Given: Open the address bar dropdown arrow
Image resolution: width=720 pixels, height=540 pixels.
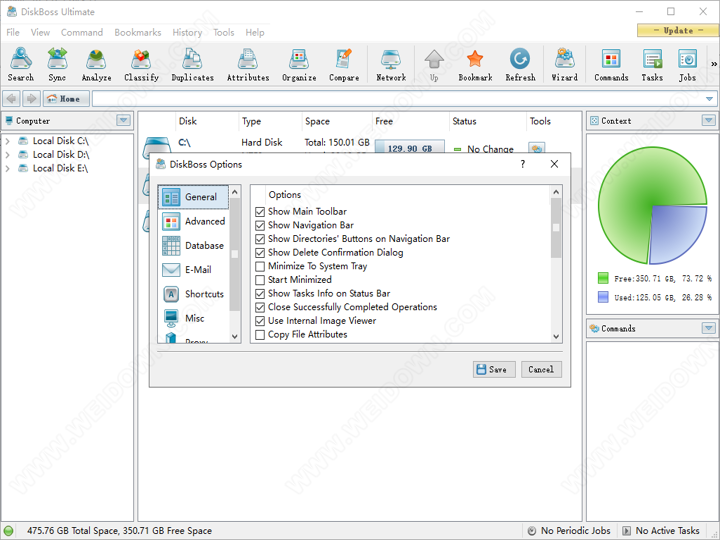Looking at the screenshot, I should point(709,99).
